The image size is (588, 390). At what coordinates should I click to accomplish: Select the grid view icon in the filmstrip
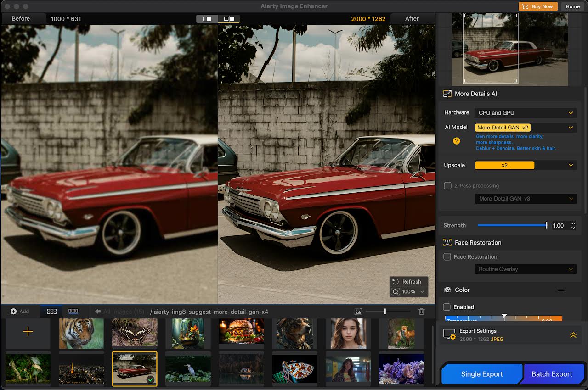pyautogui.click(x=51, y=311)
